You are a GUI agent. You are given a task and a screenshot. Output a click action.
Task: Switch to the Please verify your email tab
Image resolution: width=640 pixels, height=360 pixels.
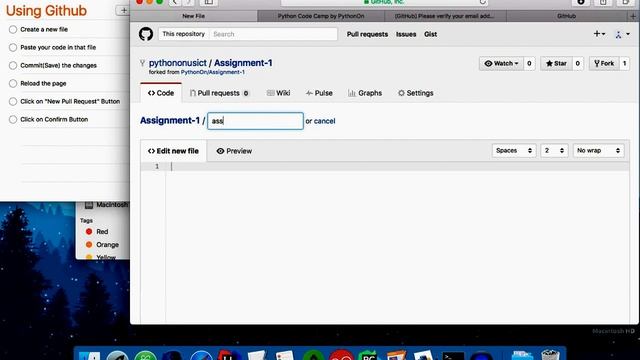[445, 16]
